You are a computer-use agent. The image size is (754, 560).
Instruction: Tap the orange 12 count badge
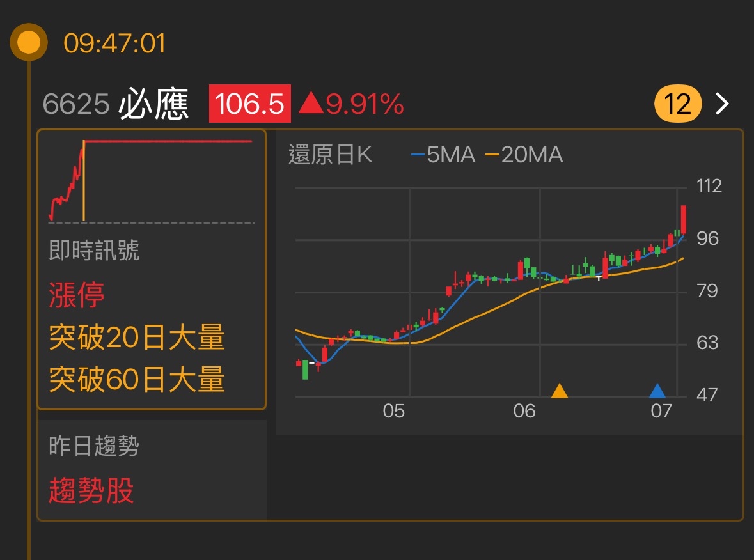point(678,104)
